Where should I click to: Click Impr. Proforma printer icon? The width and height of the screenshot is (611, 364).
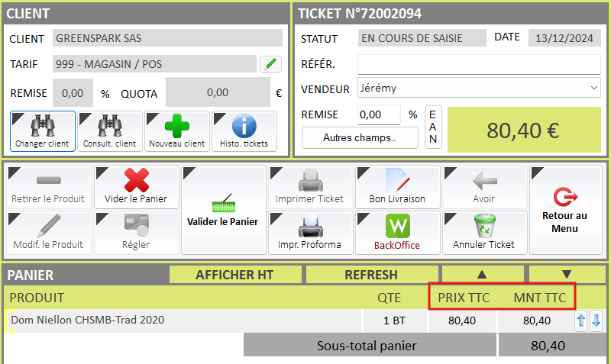(310, 227)
